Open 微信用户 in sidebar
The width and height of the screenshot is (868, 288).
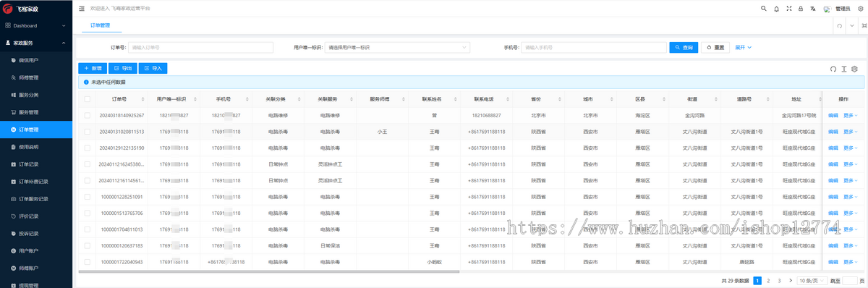pyautogui.click(x=36, y=60)
